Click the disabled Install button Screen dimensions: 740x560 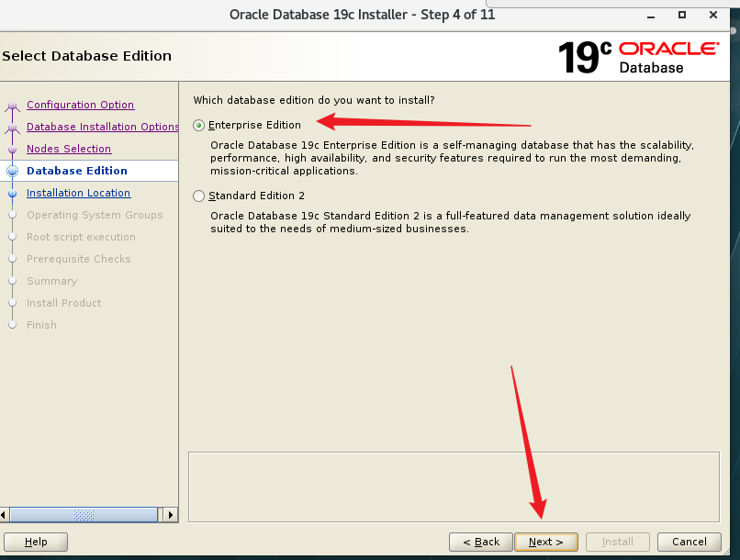[617, 542]
